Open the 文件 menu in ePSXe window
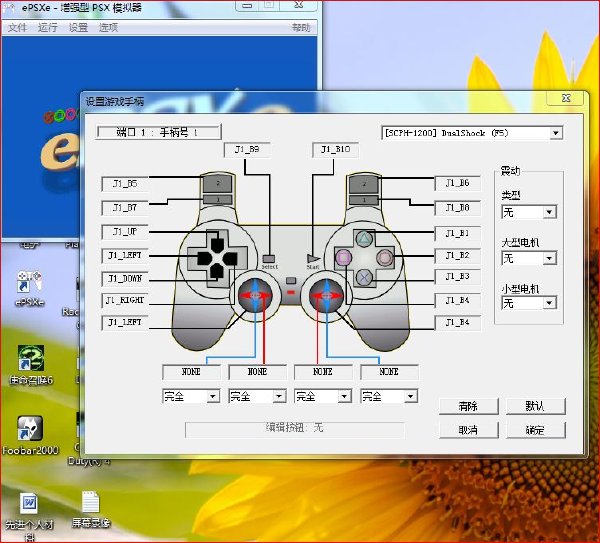This screenshot has width=600, height=543. 17,28
